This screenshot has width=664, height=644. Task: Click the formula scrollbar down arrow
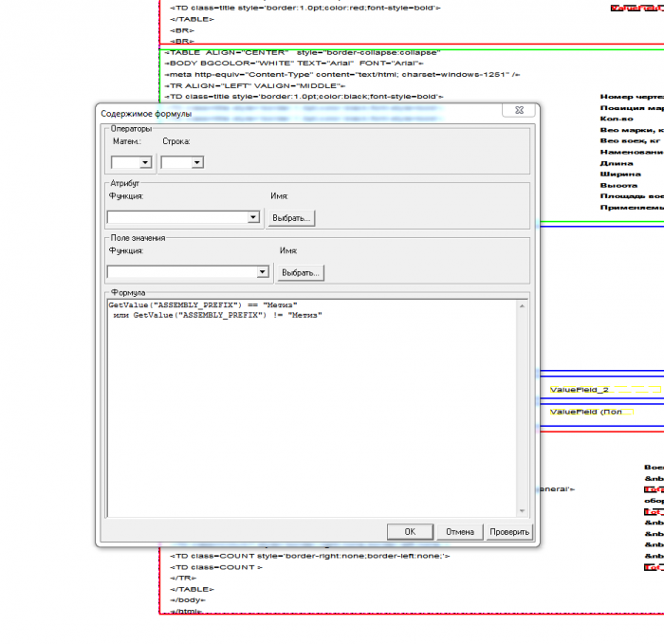522,511
